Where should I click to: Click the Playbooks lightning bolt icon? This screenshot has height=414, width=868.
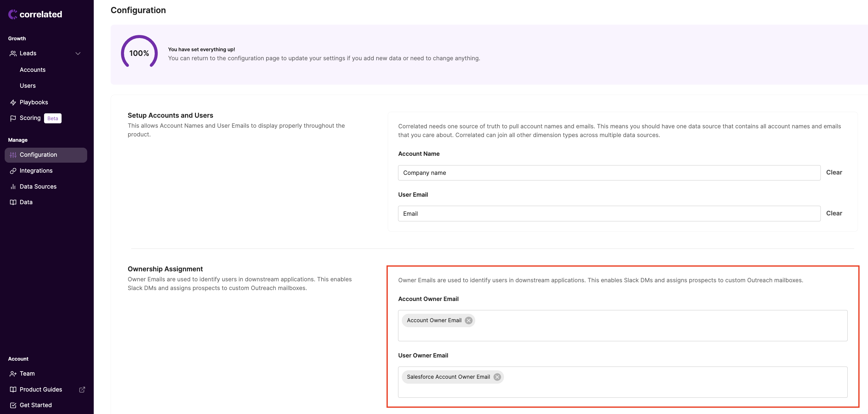point(13,102)
